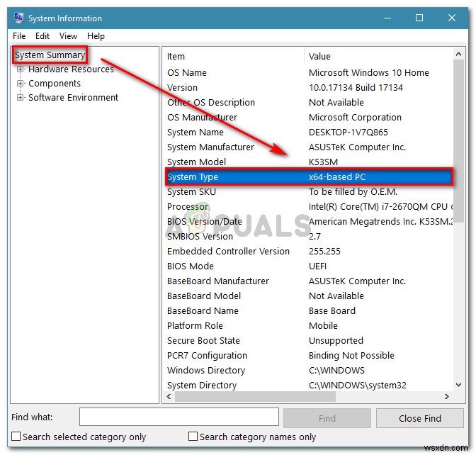Check Search selected category only
476x455 pixels.
(16, 437)
